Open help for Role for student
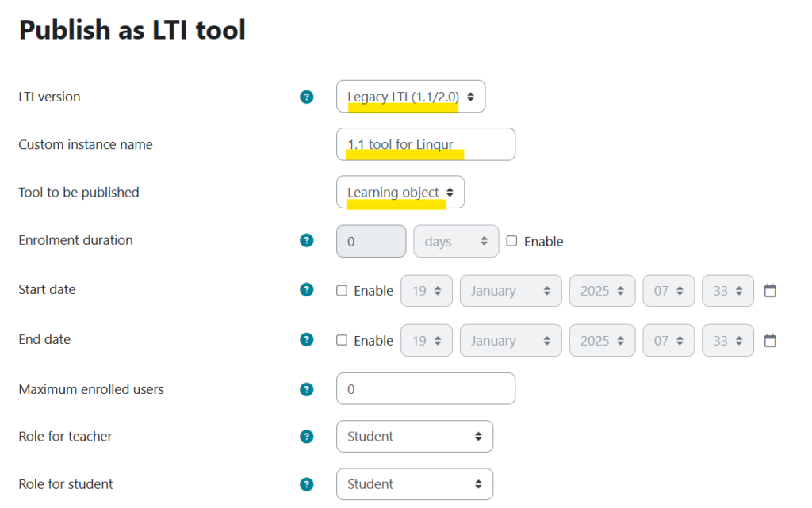This screenshot has height=508, width=812. tap(307, 484)
